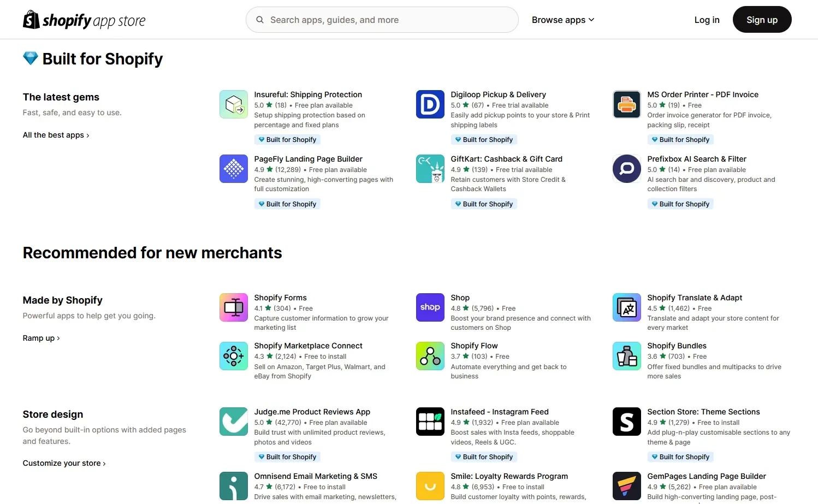Open Section Store app icon
Image resolution: width=818 pixels, height=504 pixels.
[x=627, y=422]
